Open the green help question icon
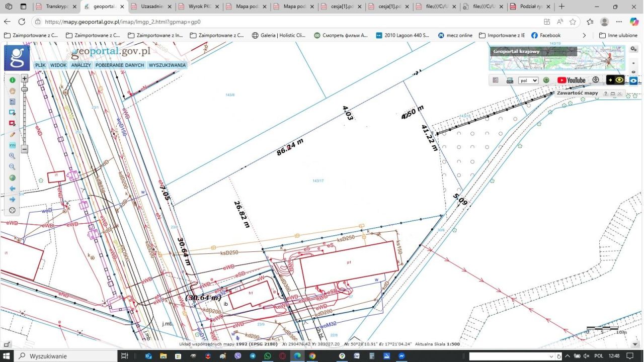This screenshot has width=644, height=362. [546, 80]
